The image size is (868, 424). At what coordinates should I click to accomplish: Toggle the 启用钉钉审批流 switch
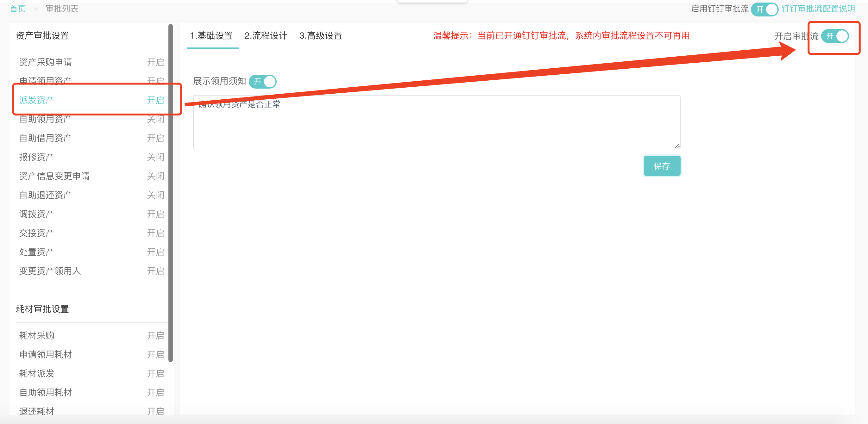764,9
